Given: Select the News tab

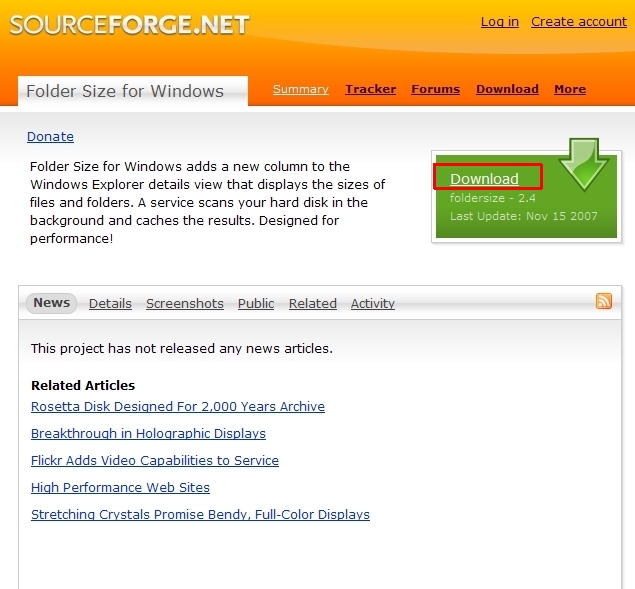Looking at the screenshot, I should (x=51, y=303).
